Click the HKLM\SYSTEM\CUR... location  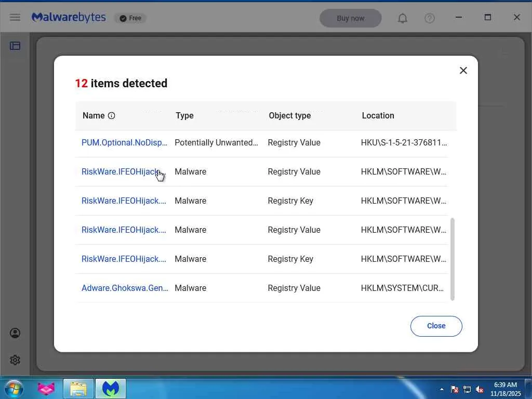402,288
